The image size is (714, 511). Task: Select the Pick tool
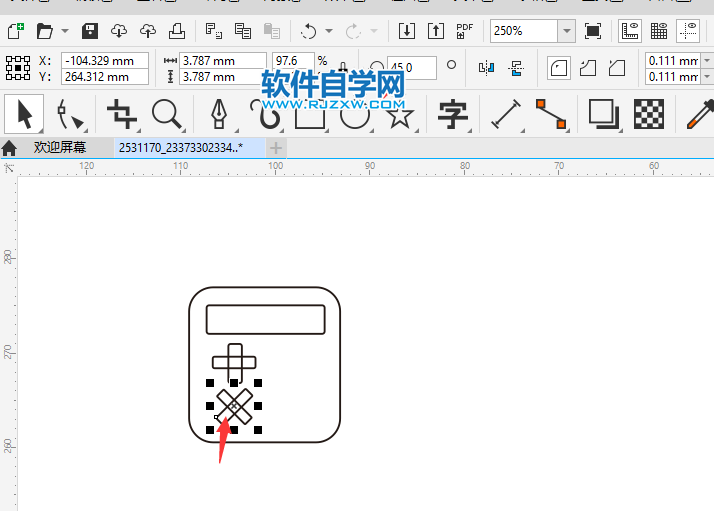tap(24, 114)
